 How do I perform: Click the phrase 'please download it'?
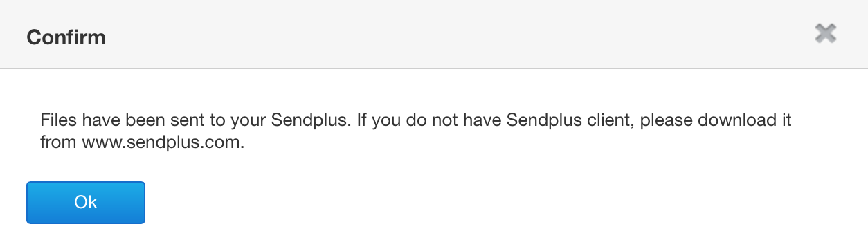click(716, 120)
